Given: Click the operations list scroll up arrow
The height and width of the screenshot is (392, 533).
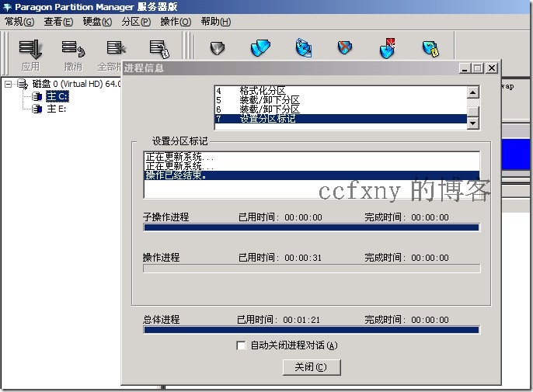Looking at the screenshot, I should click(473, 92).
